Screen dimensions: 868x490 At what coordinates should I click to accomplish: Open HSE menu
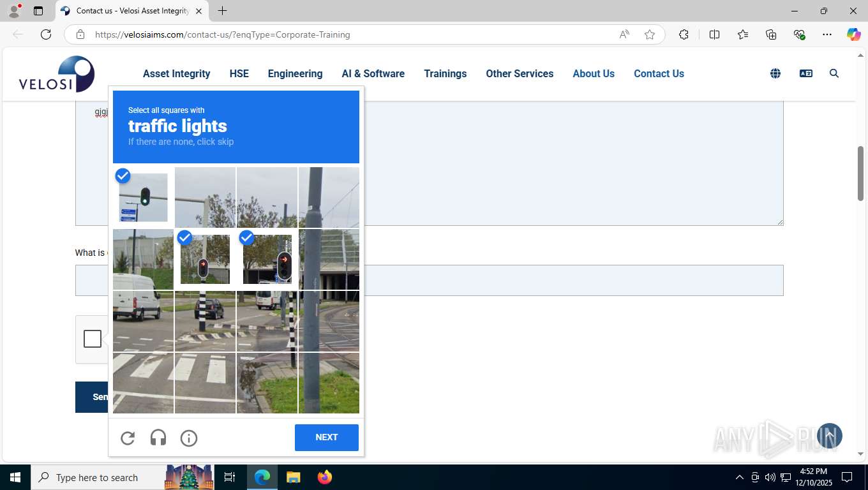[239, 73]
